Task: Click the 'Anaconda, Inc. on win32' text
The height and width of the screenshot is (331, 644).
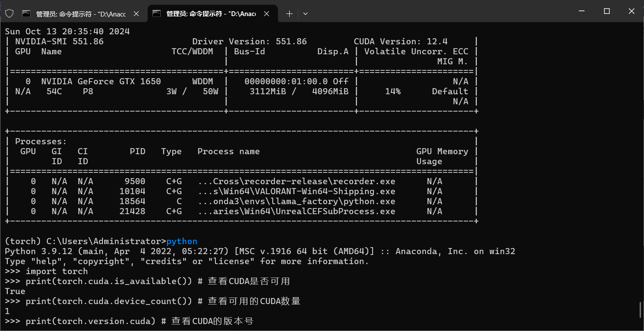Action: (456, 251)
